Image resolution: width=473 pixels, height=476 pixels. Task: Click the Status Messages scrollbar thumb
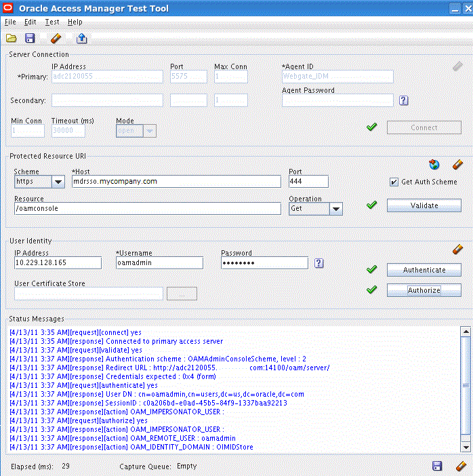[x=466, y=385]
